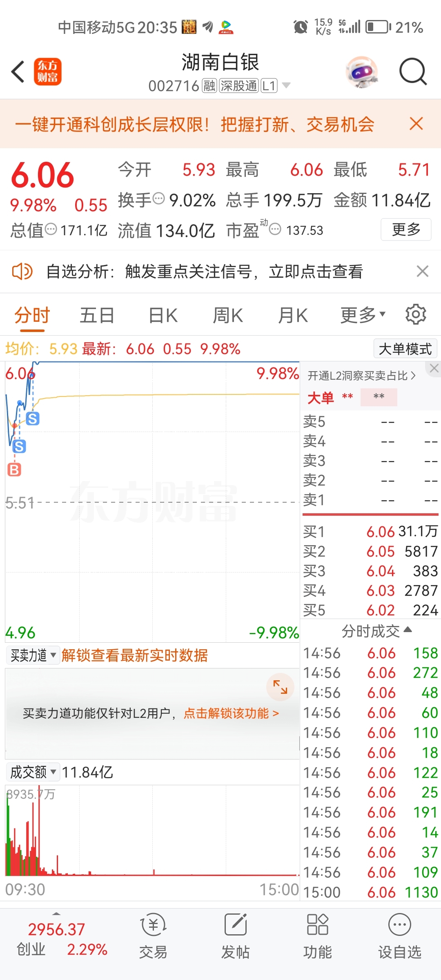This screenshot has width=441, height=980.
Task: Tap the back arrow icon
Action: pyautogui.click(x=18, y=72)
